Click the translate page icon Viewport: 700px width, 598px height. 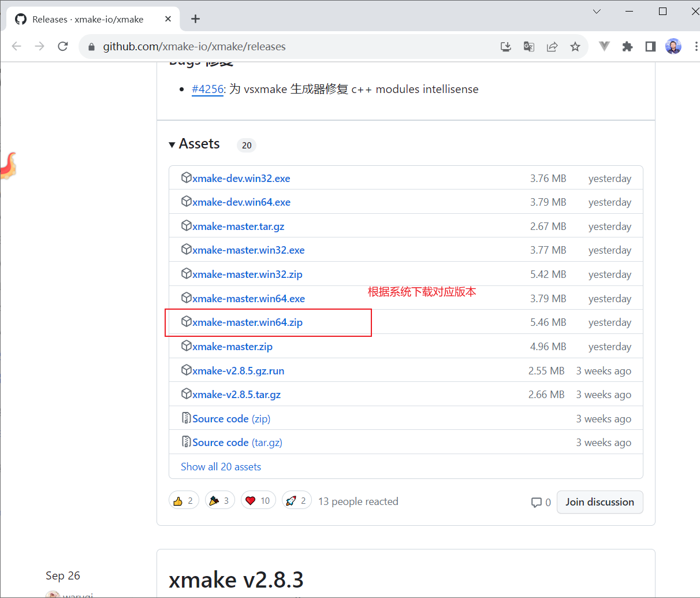pos(528,47)
